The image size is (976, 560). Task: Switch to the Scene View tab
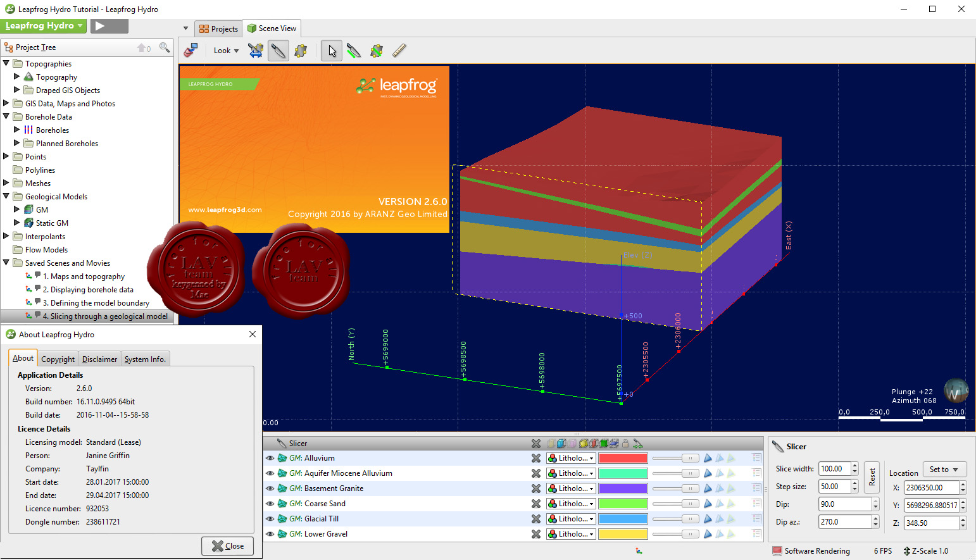pos(272,28)
